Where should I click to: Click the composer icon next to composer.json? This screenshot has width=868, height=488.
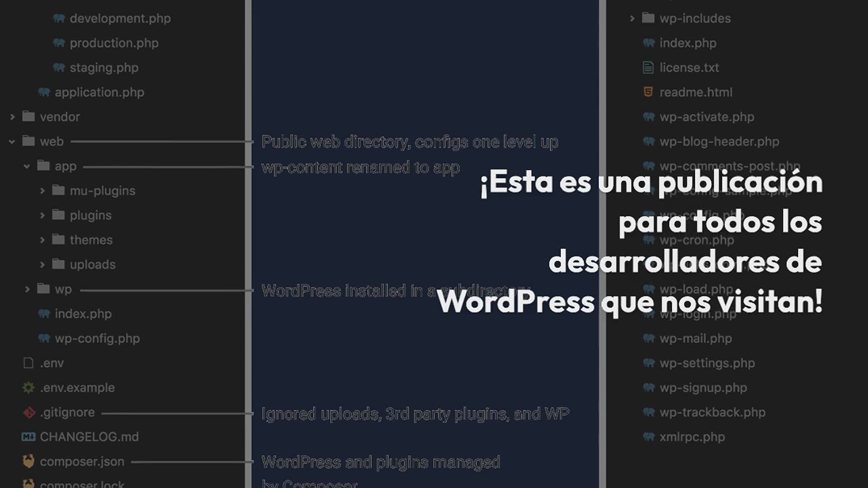point(28,461)
